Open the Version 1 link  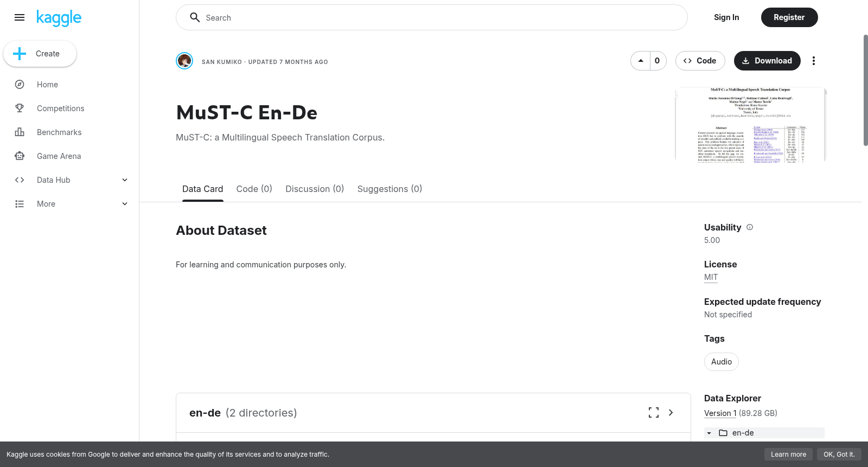[x=720, y=413]
